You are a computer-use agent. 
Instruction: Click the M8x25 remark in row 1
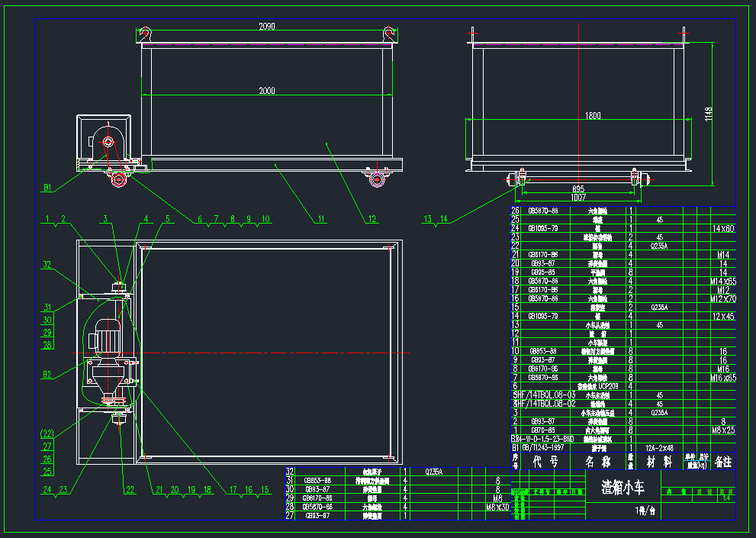pos(722,430)
